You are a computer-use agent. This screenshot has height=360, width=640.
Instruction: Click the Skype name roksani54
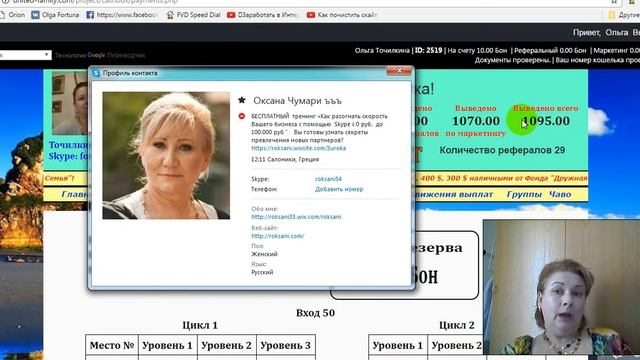[x=328, y=179]
